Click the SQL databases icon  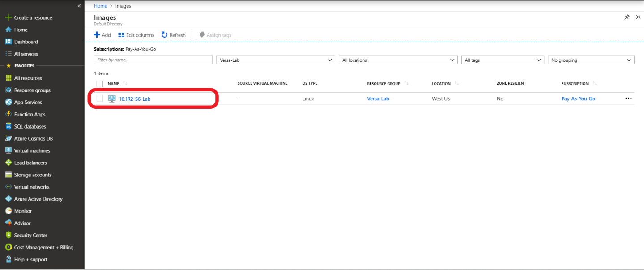pos(8,126)
